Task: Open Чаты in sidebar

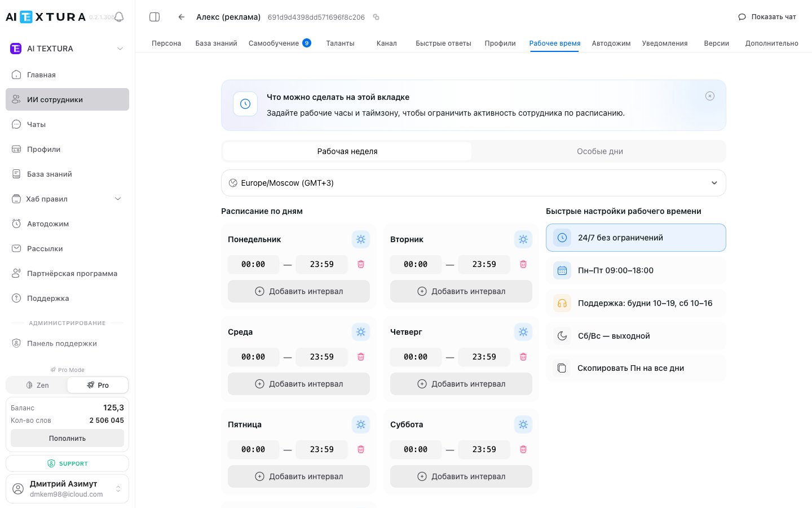Action: pos(67,124)
